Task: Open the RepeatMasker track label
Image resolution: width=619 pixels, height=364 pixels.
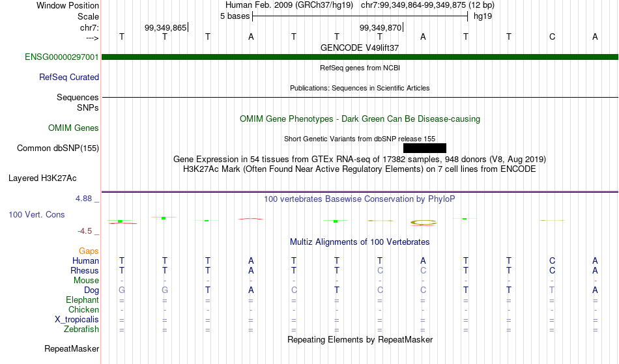Action: point(72,349)
